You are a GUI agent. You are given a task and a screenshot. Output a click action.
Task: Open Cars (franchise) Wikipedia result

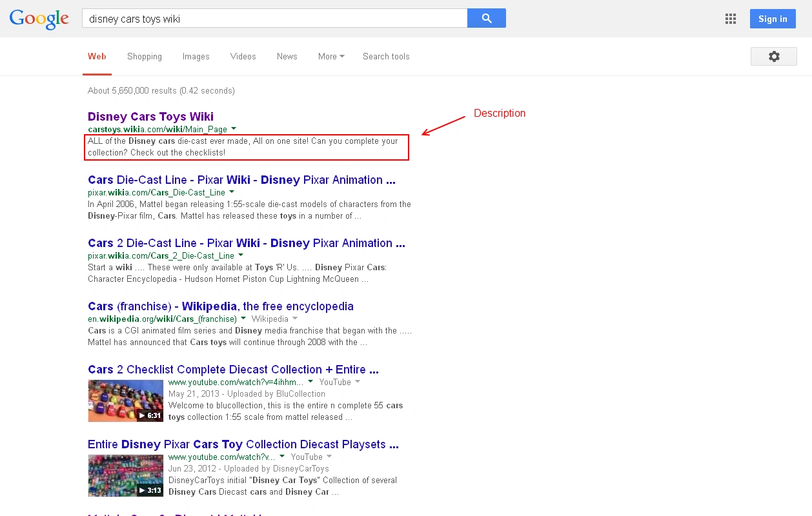[x=221, y=306]
